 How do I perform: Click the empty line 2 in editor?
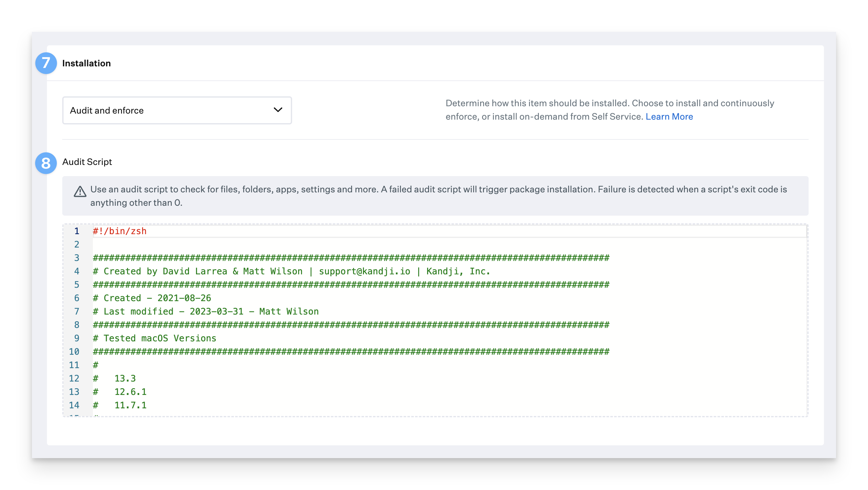pos(269,244)
